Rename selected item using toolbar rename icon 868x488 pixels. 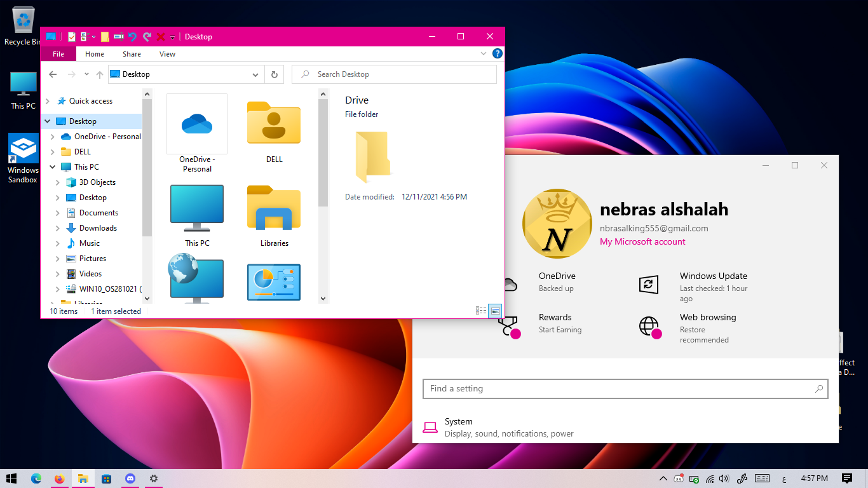click(119, 36)
